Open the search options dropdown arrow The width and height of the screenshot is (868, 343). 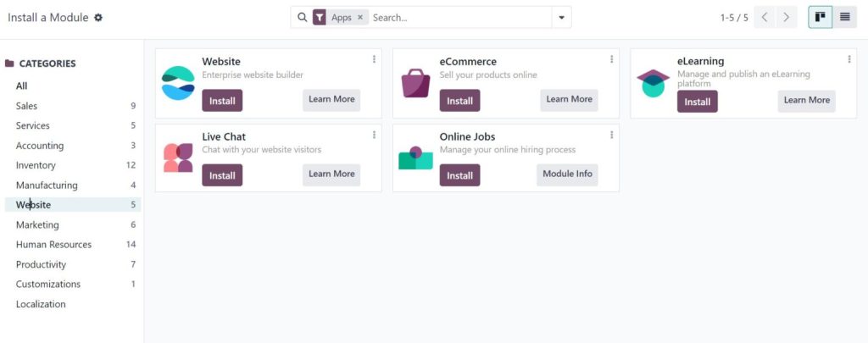point(561,17)
